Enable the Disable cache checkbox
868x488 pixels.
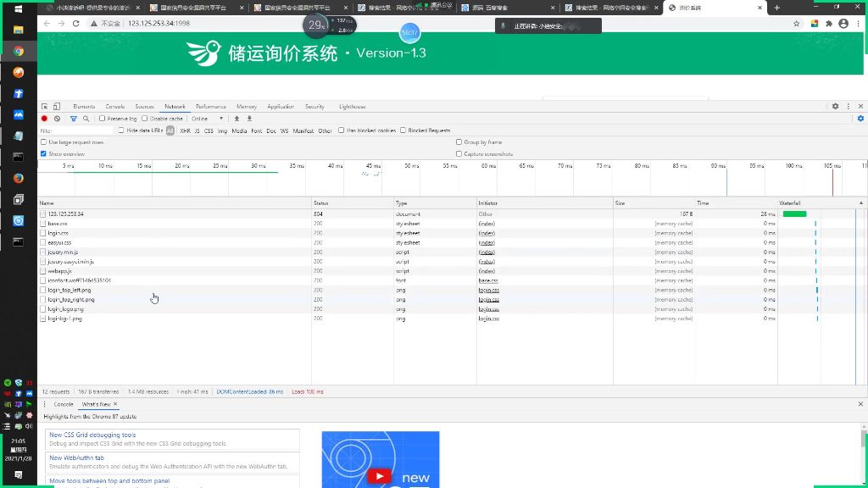tap(145, 119)
